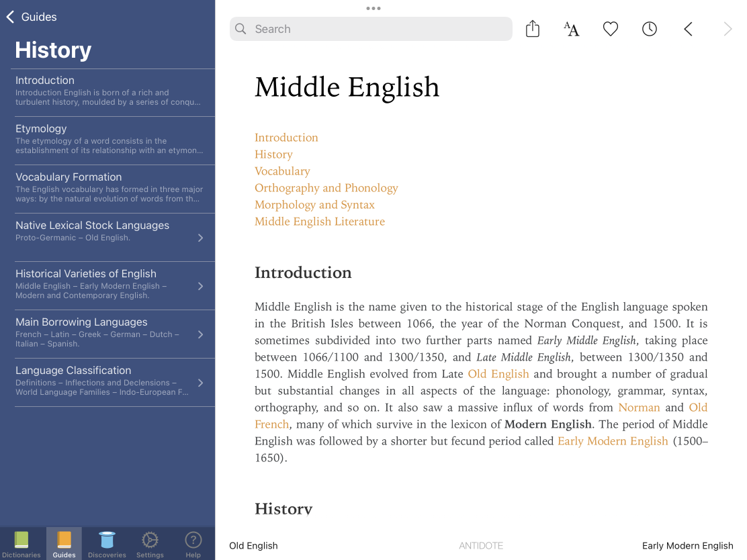Return to Guides using back chevron

(x=32, y=17)
